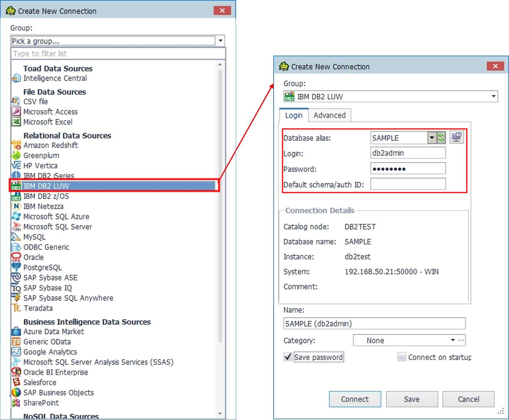Click the computer icon next to Database alias
This screenshot has height=420, width=509.
point(456,137)
